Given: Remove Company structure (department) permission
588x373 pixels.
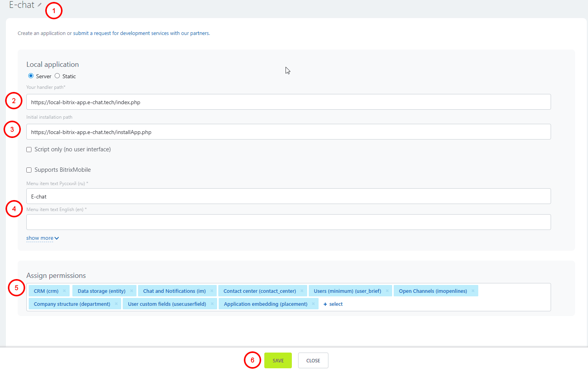Looking at the screenshot, I should pyautogui.click(x=116, y=304).
